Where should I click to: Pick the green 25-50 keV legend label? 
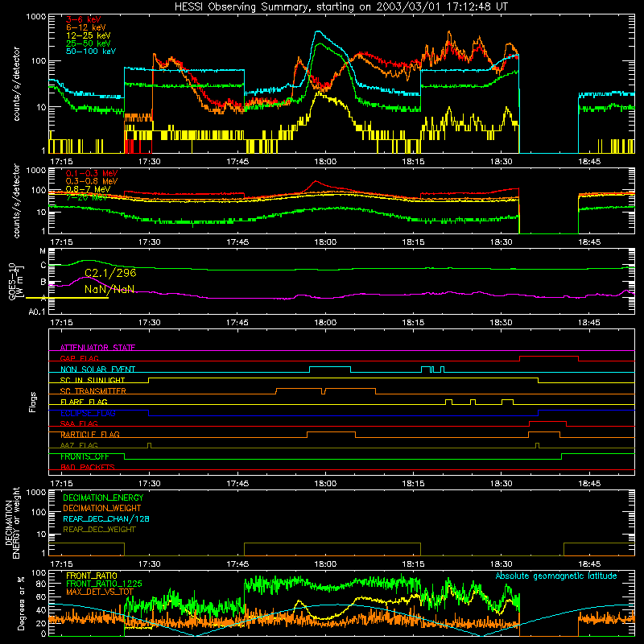[88, 43]
